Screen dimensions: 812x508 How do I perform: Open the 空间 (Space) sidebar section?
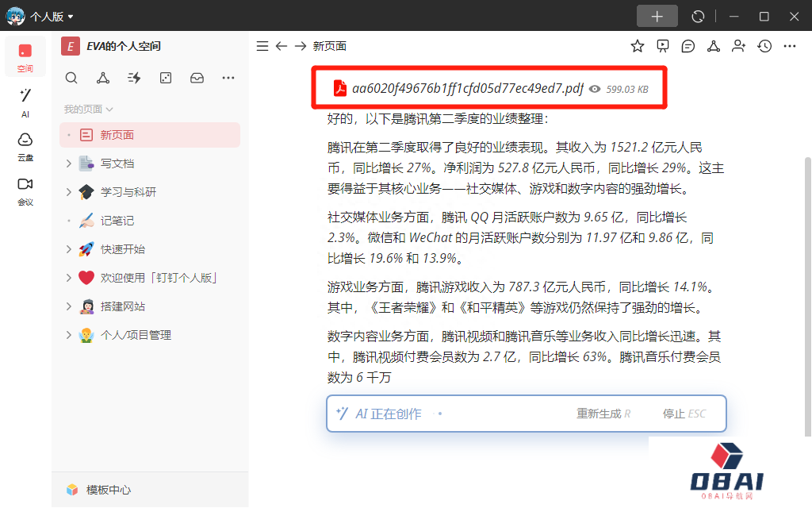click(25, 57)
